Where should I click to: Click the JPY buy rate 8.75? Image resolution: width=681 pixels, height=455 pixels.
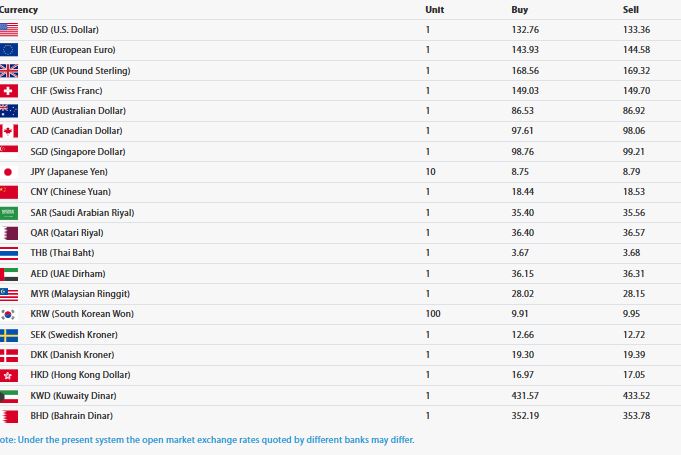pos(520,171)
